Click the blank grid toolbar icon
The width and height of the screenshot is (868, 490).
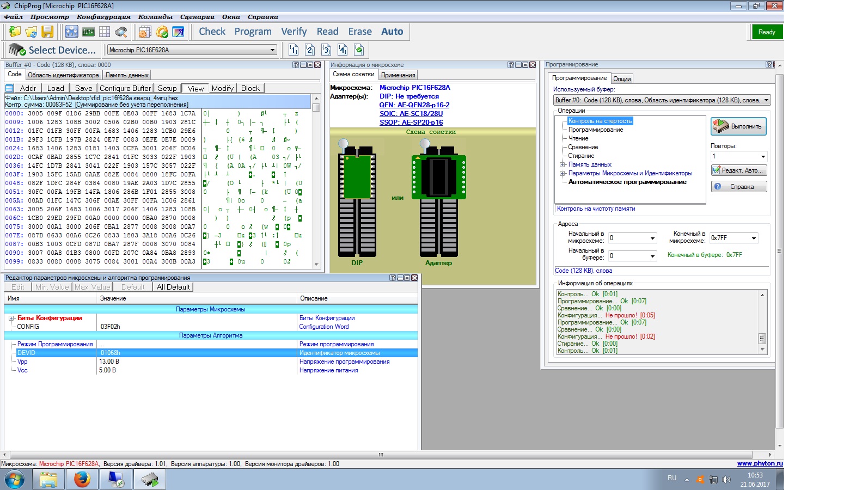(x=105, y=32)
